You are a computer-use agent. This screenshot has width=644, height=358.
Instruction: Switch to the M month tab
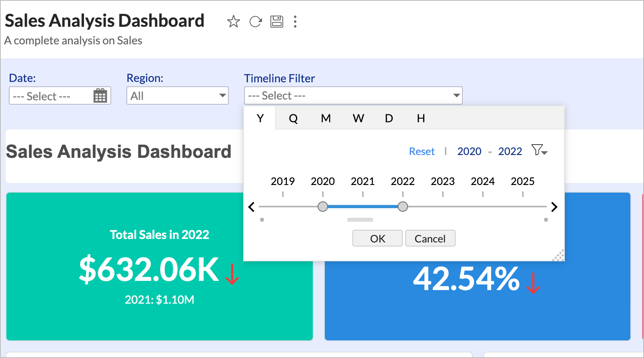326,119
